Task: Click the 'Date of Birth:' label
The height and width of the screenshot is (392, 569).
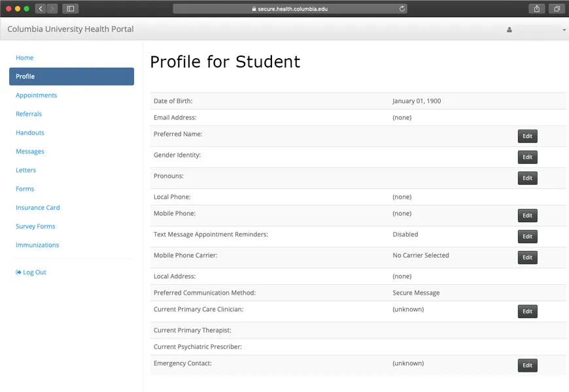Action: tap(173, 101)
